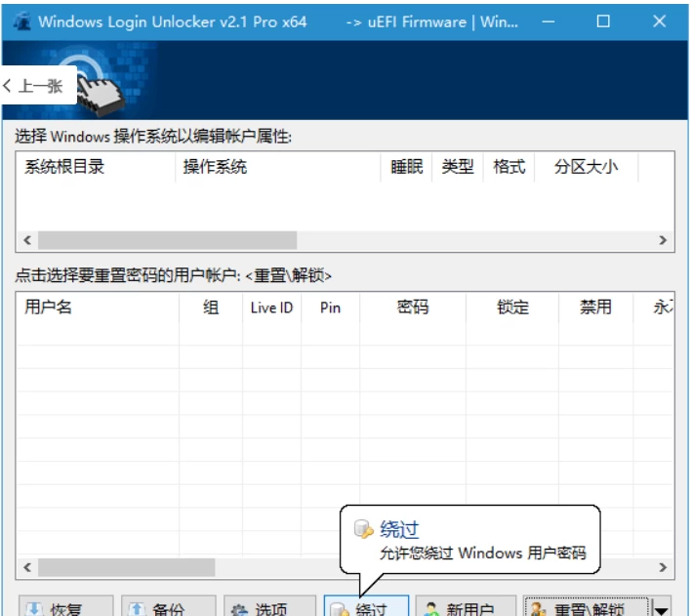Click the 组 column header
692x616 pixels.
tap(211, 307)
